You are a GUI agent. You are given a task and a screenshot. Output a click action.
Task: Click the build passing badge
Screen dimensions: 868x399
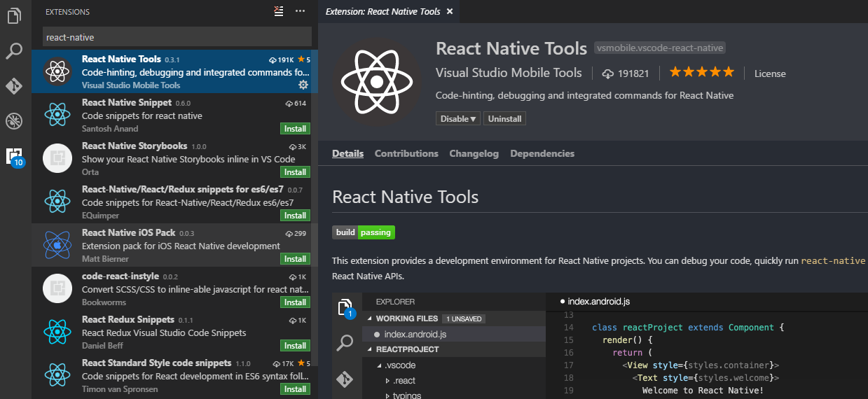click(x=364, y=232)
